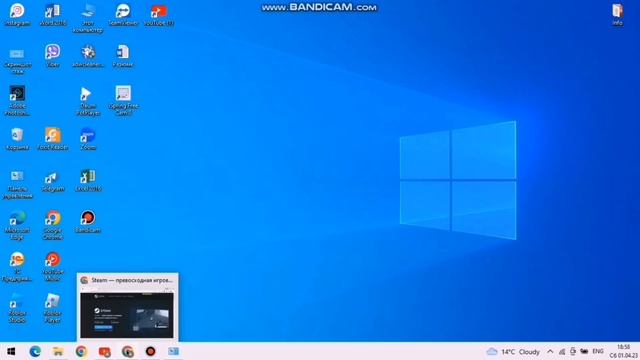Open the 14°C Cloudy weather widget
640x360 pixels.
click(x=513, y=351)
